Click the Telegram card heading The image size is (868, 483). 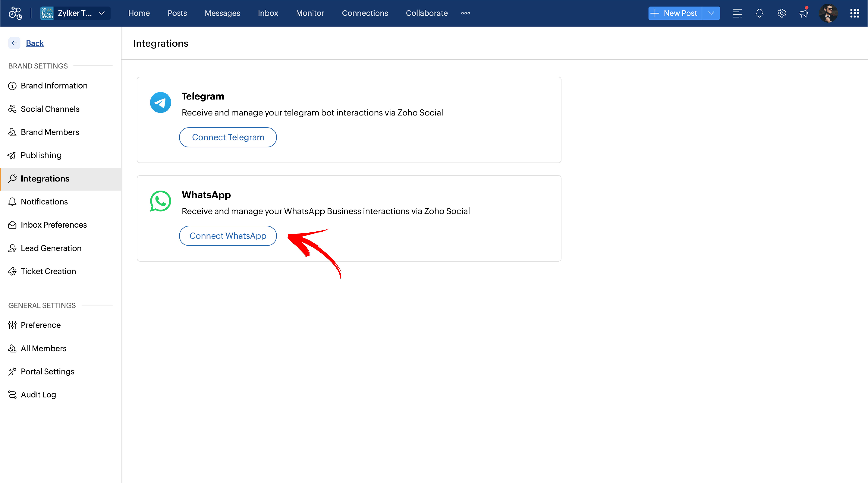point(203,96)
